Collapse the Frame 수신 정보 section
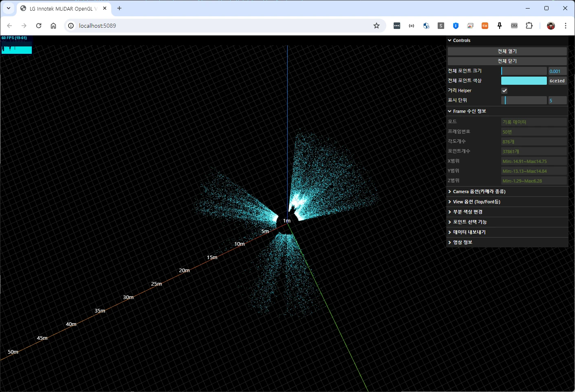This screenshot has height=392, width=575. (x=507, y=111)
